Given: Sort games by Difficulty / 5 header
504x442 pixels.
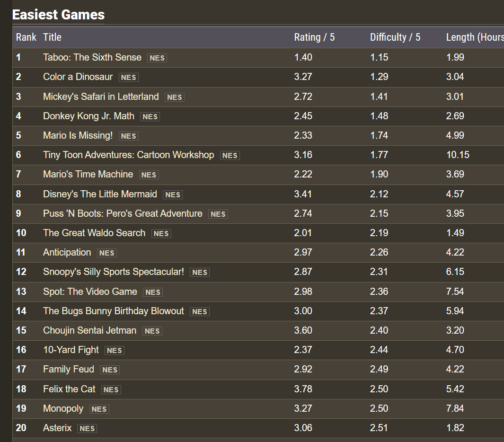Looking at the screenshot, I should tap(395, 37).
